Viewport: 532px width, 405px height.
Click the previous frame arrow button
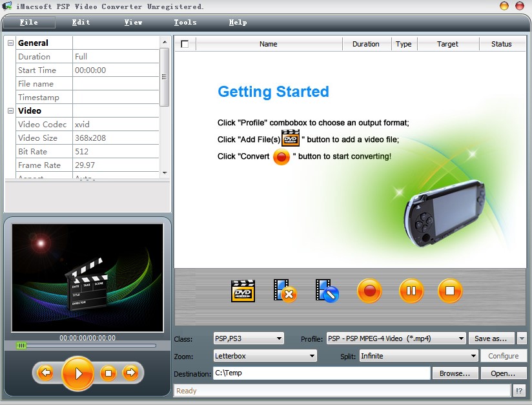tap(46, 373)
